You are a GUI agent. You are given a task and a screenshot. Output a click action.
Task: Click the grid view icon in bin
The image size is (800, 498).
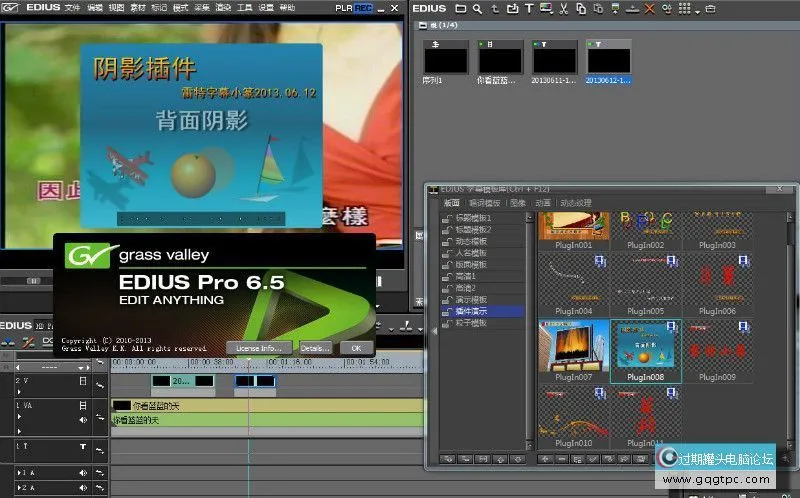tap(684, 9)
